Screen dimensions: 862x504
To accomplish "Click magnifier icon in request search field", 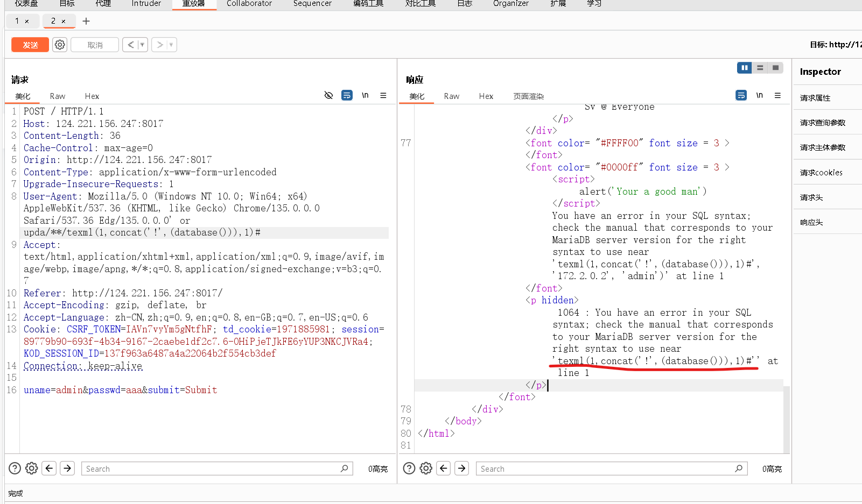I will 344,468.
